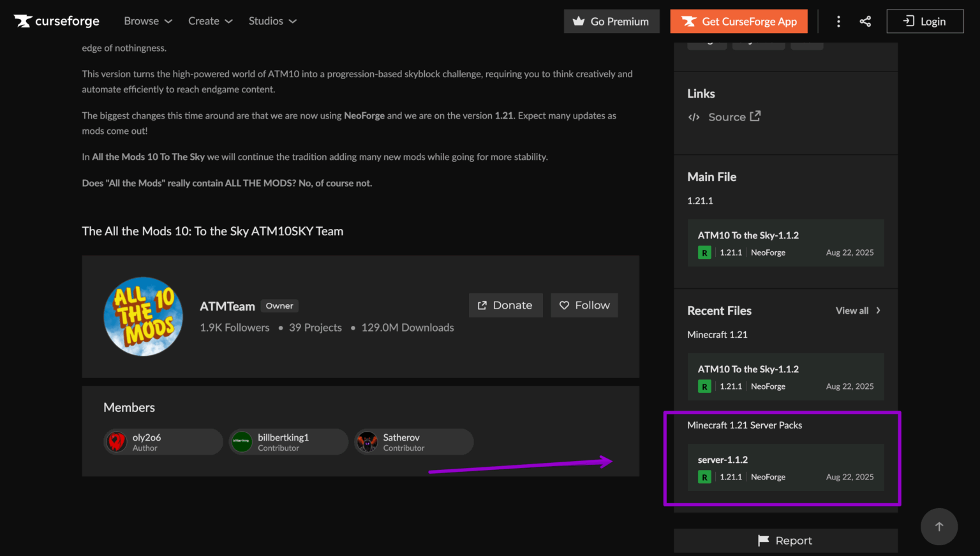Open the three-dot more options menu

coord(838,22)
